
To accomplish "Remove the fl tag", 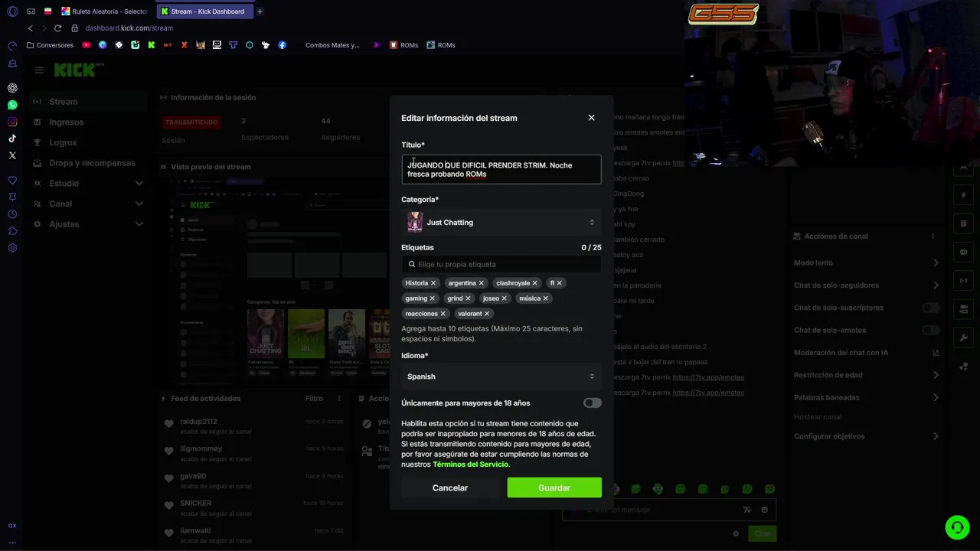I will [560, 283].
